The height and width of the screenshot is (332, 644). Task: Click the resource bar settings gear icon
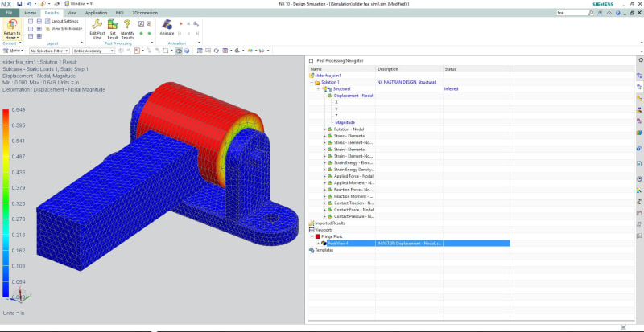click(x=640, y=60)
